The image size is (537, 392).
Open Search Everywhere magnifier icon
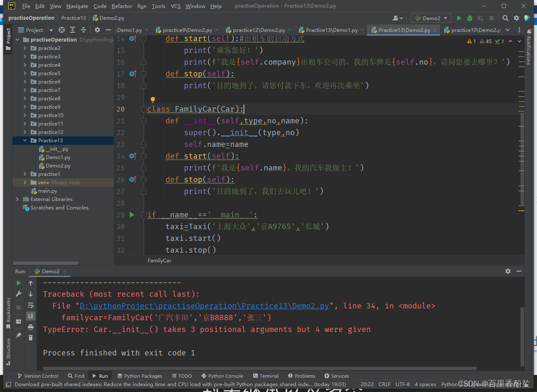[506, 18]
